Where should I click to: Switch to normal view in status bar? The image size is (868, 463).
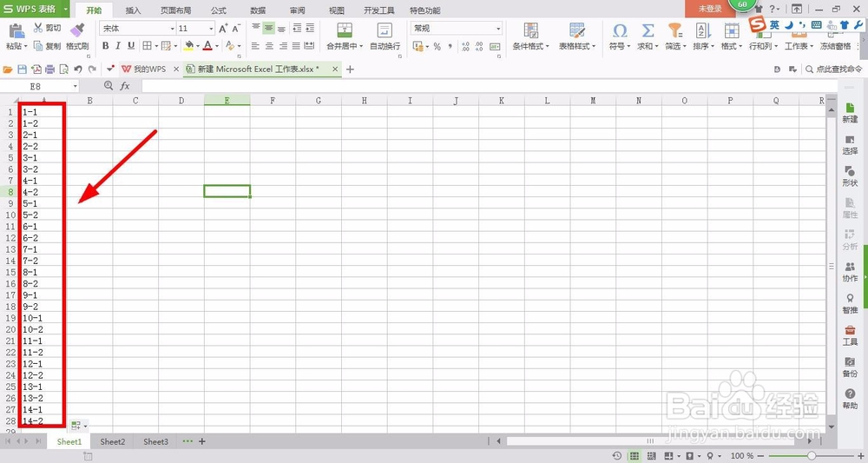tap(635, 456)
